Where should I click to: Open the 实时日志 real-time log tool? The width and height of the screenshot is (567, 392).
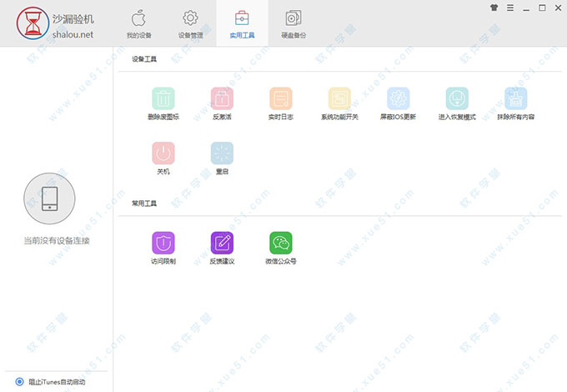281,99
